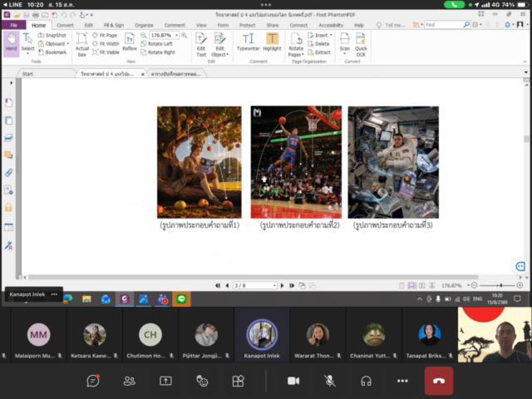Open the Bookmark tool
Viewport: 532px width, 399px height.
52,52
